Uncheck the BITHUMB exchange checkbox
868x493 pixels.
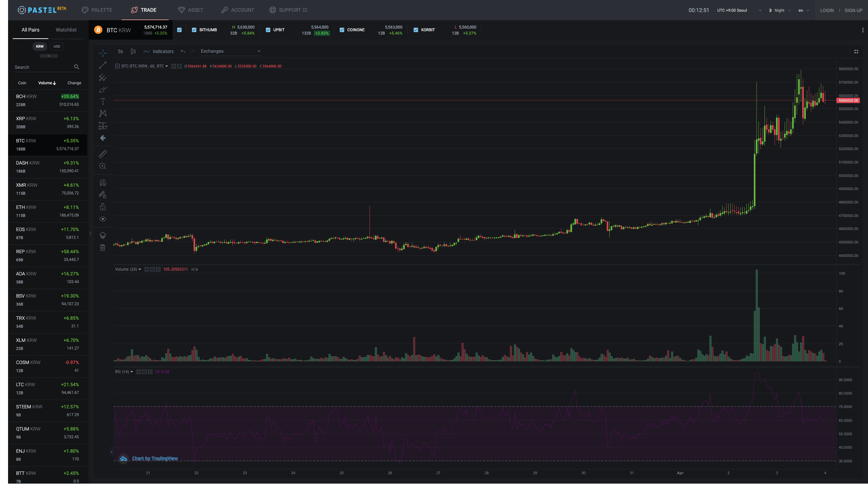coord(194,30)
